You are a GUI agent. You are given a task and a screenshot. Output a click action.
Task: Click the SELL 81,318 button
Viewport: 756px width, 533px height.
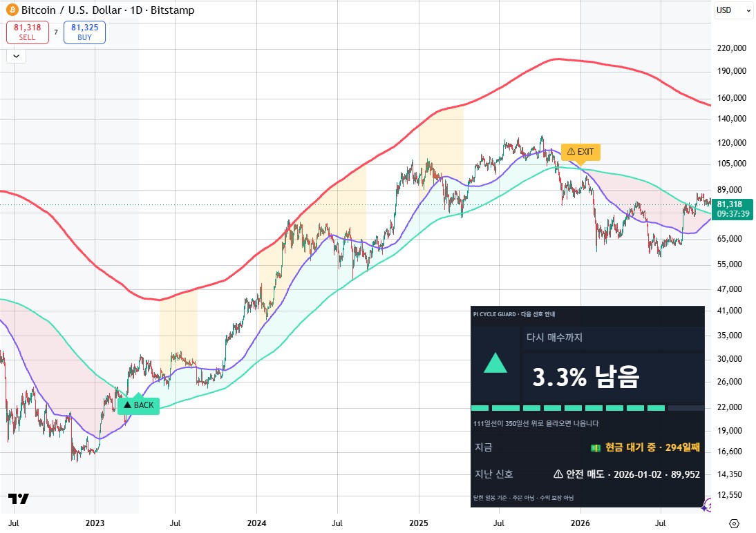pos(28,32)
